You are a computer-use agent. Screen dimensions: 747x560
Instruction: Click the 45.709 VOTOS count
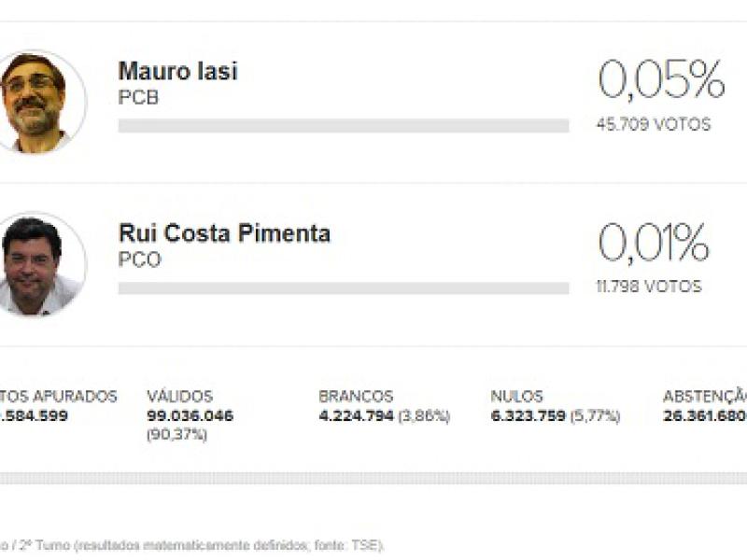[654, 124]
